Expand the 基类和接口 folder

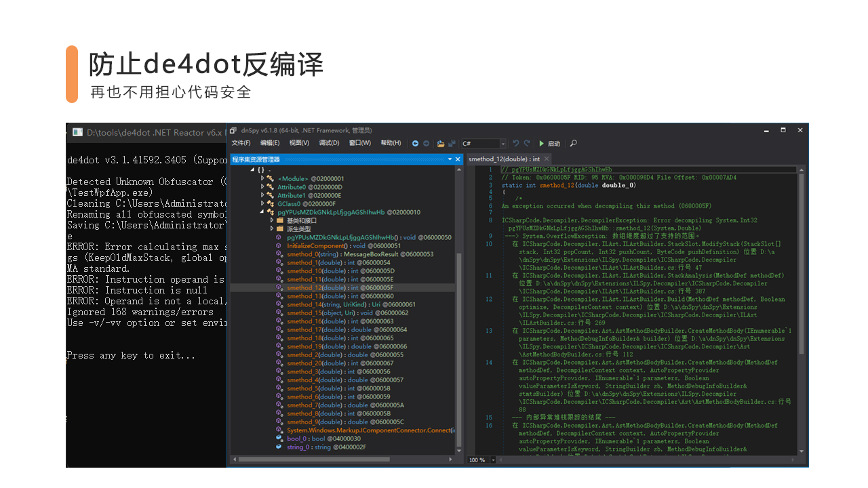[x=272, y=220]
